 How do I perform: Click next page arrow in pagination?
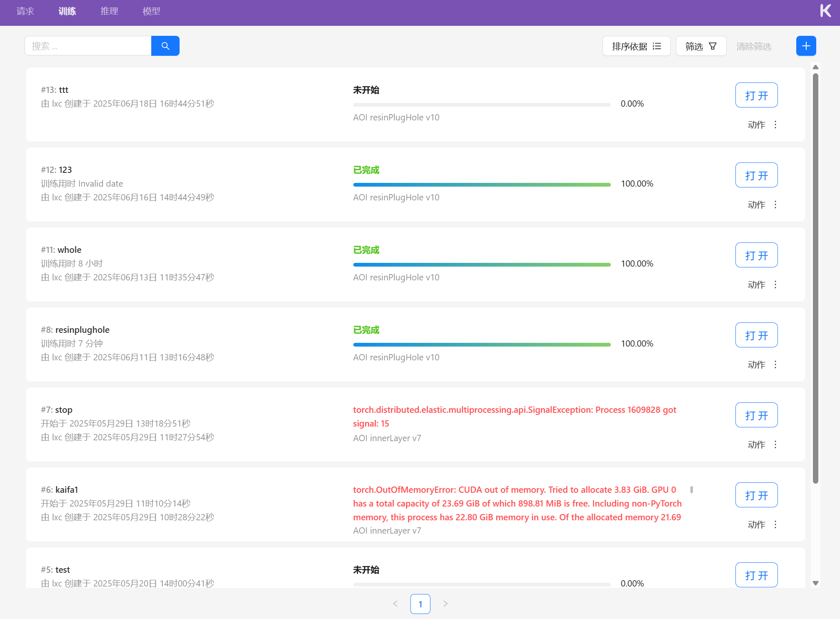pyautogui.click(x=445, y=604)
